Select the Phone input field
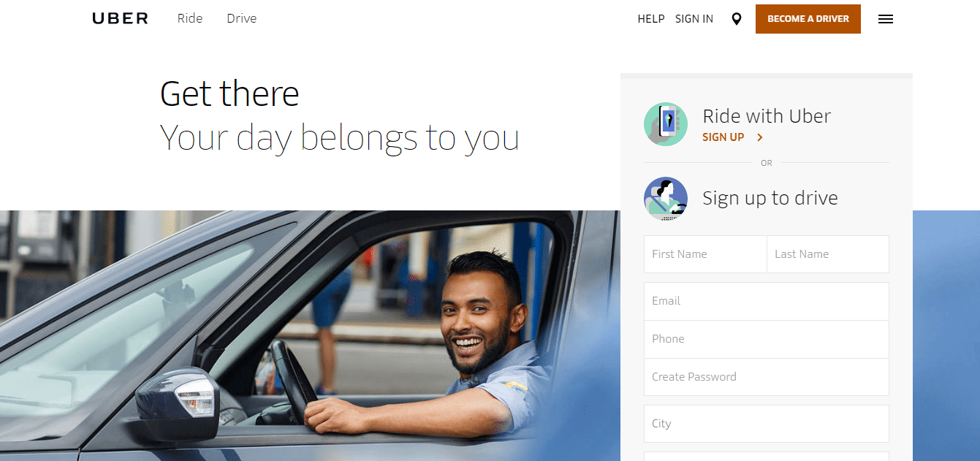Image resolution: width=980 pixels, height=461 pixels. (767, 339)
